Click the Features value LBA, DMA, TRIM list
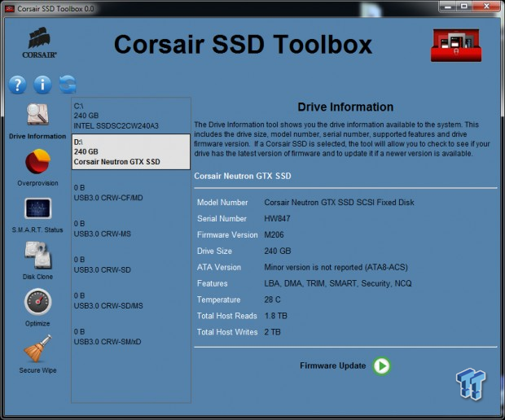This screenshot has width=505, height=420. [338, 283]
